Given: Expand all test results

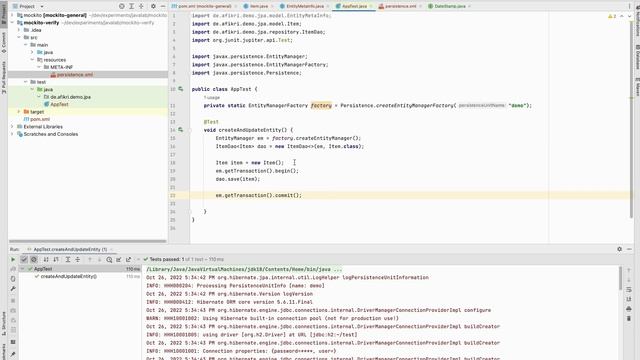Looking at the screenshot, I should [x=68, y=260].
